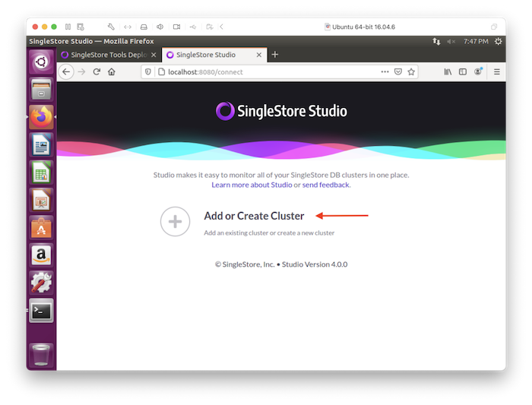The width and height of the screenshot is (532, 405).
Task: Click the Add an existing cluster subtitle text
Action: (269, 233)
